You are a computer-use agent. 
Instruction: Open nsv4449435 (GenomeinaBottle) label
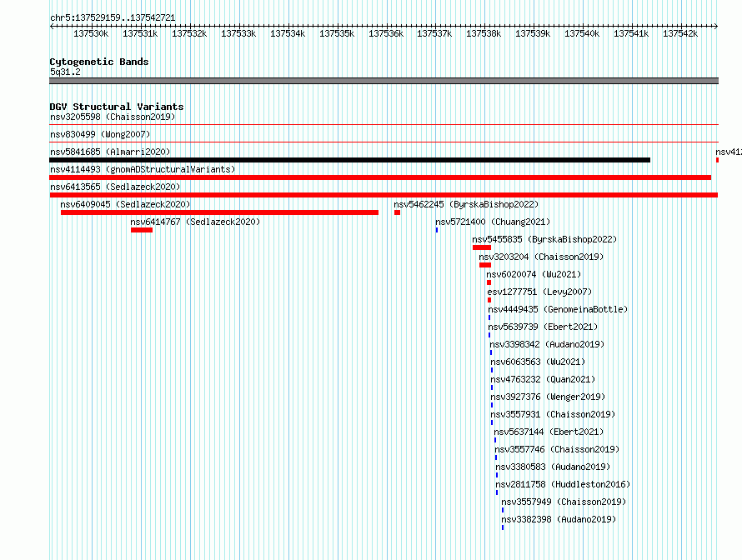[558, 309]
